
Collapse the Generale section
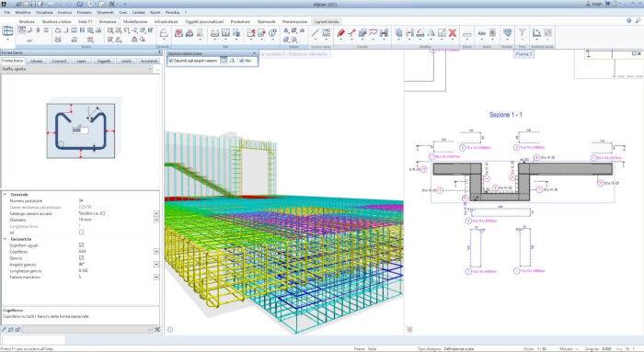point(6,194)
